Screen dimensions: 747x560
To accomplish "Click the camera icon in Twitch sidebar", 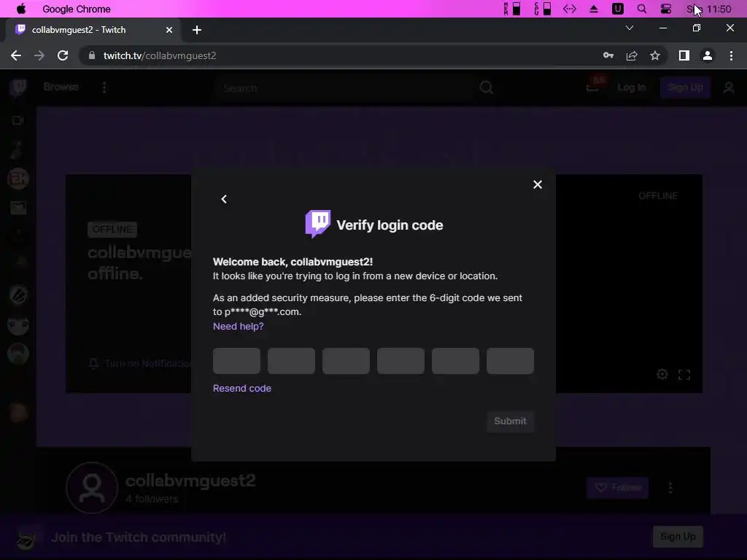I will point(18,120).
